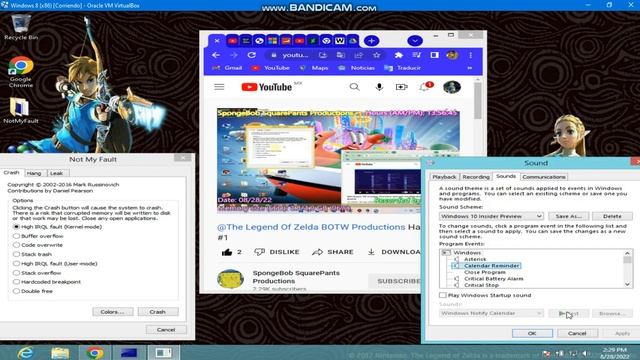The height and width of the screenshot is (360, 640).
Task: Select Critical Battery Alarm event
Action: coord(493,278)
